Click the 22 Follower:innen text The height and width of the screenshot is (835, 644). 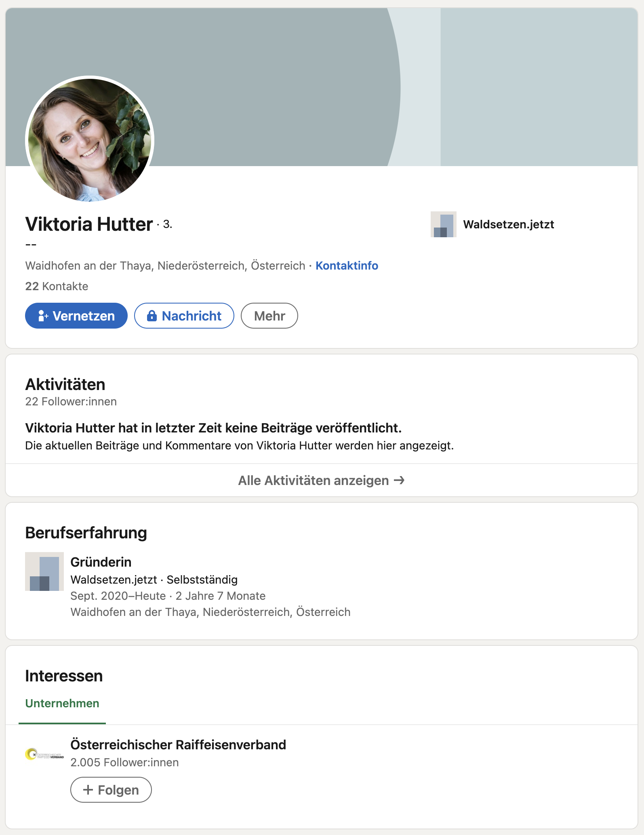point(71,401)
